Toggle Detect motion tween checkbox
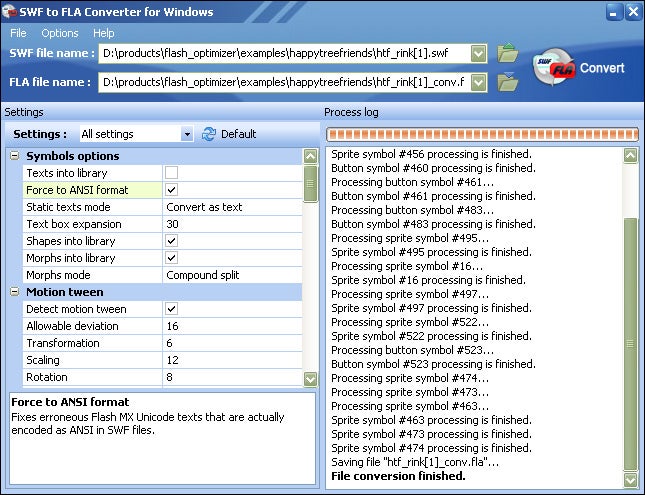The image size is (645, 495). coord(172,309)
